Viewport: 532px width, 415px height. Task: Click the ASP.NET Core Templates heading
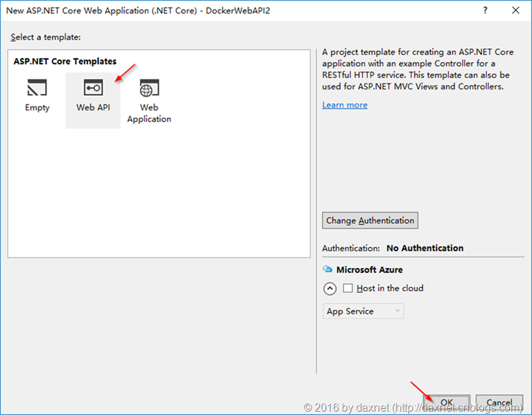pos(65,62)
